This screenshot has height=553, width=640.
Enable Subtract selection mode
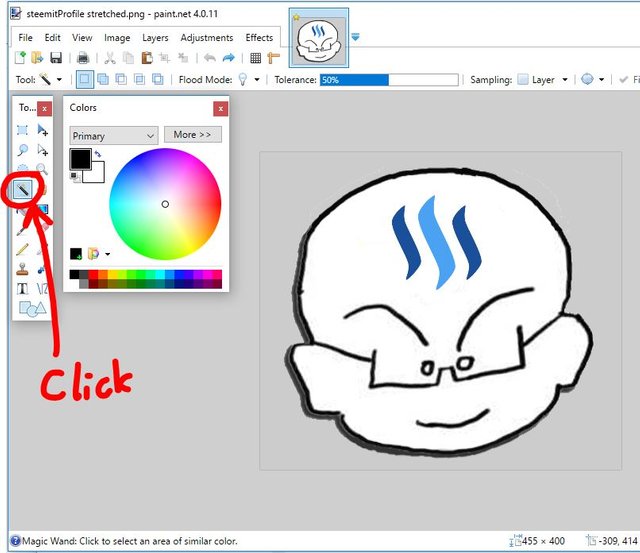click(121, 79)
